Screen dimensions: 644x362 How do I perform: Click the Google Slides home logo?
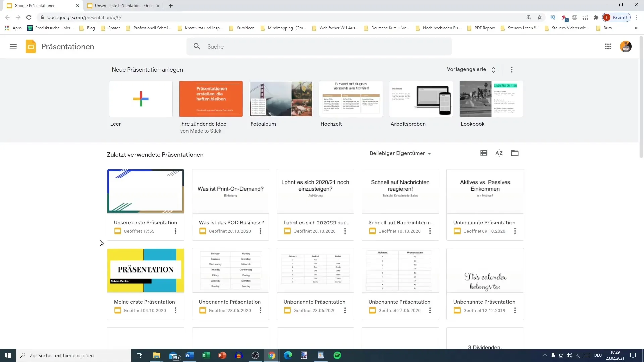click(31, 47)
